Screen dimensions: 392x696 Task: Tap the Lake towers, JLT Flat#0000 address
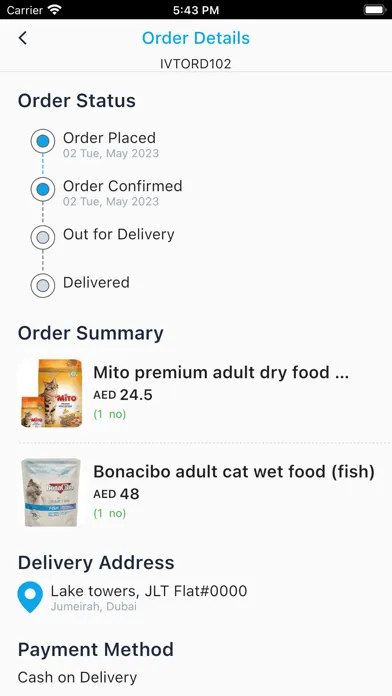149,591
